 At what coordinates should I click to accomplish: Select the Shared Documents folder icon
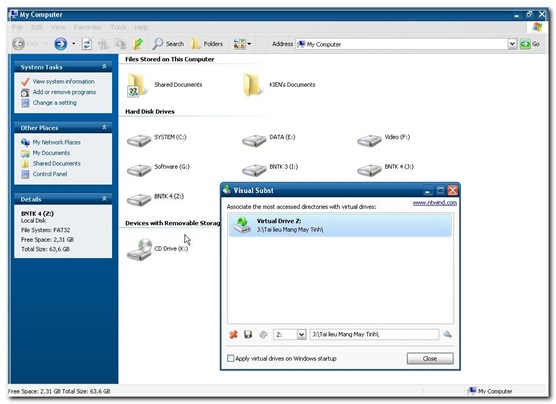click(x=137, y=85)
